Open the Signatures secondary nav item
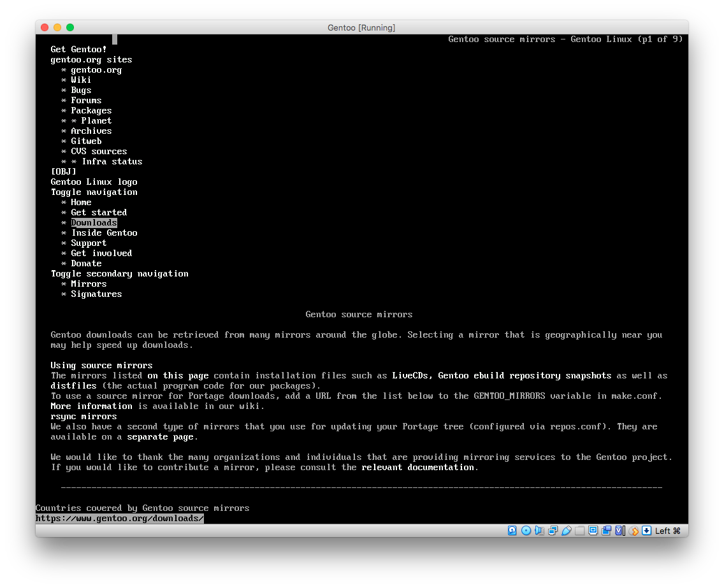Image resolution: width=724 pixels, height=588 pixels. tap(96, 294)
